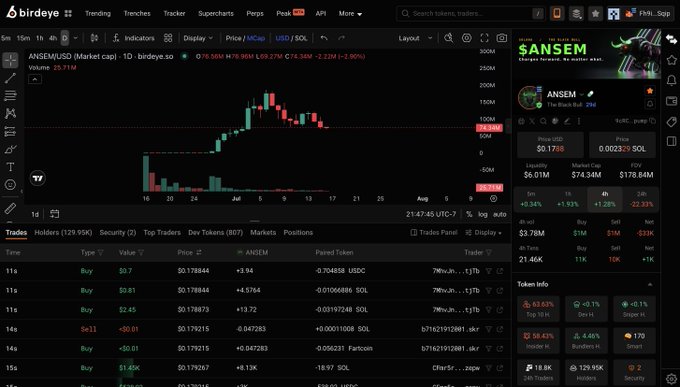This screenshot has width=680, height=387.
Task: Open the layers stack icon in header
Action: click(576, 13)
